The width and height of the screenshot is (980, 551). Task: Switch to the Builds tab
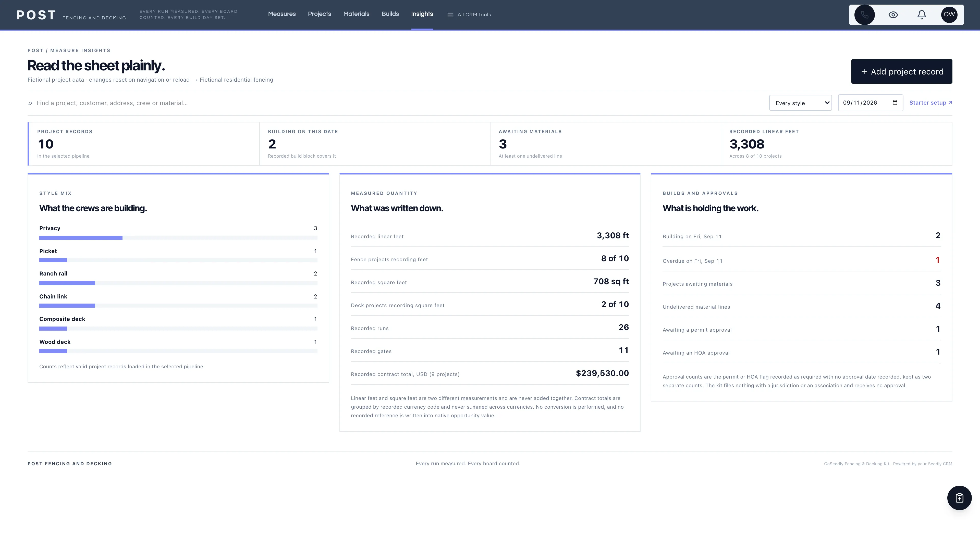tap(390, 14)
